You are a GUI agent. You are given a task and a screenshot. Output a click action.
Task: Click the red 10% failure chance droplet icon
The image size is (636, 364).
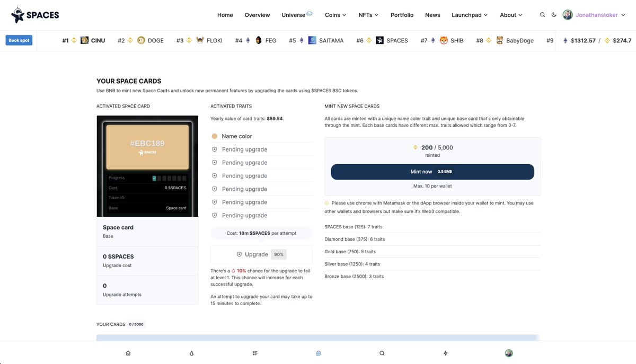[233, 271]
